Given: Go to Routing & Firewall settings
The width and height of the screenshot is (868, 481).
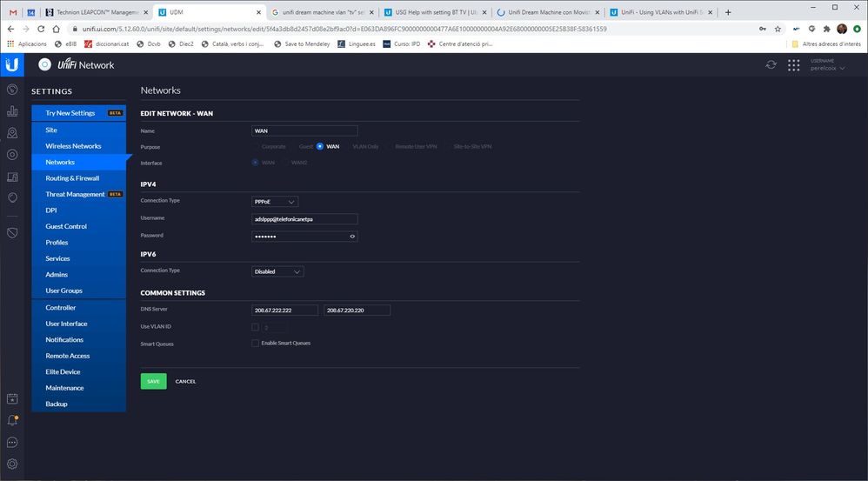Looking at the screenshot, I should (x=72, y=178).
